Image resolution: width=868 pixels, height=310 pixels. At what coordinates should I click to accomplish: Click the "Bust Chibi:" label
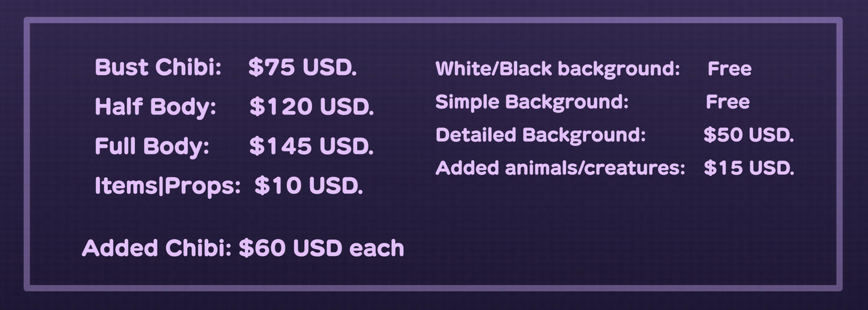click(x=157, y=67)
